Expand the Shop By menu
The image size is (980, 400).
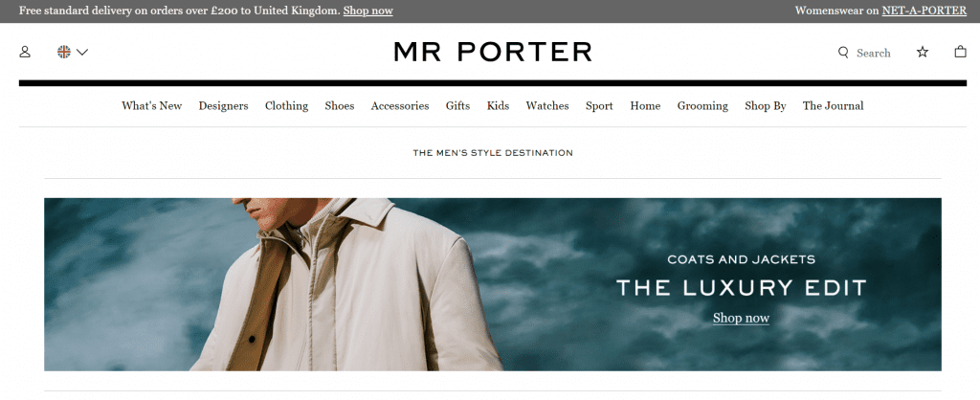pyautogui.click(x=766, y=106)
